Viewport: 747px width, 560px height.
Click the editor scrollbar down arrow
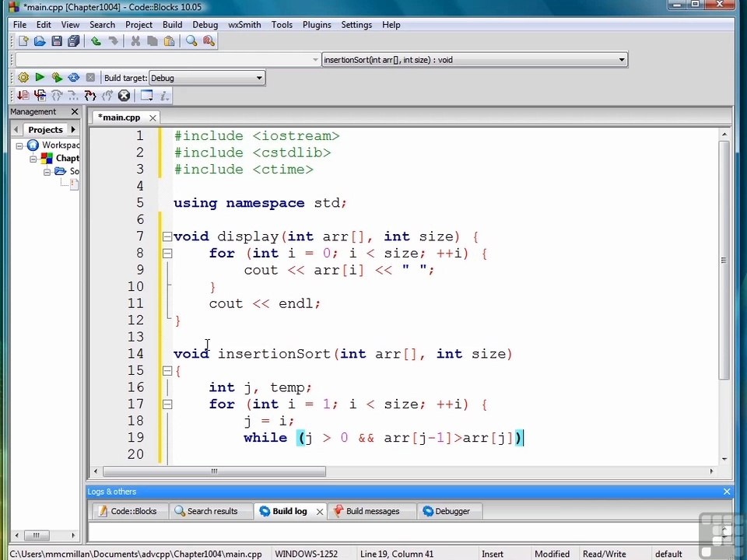(724, 459)
